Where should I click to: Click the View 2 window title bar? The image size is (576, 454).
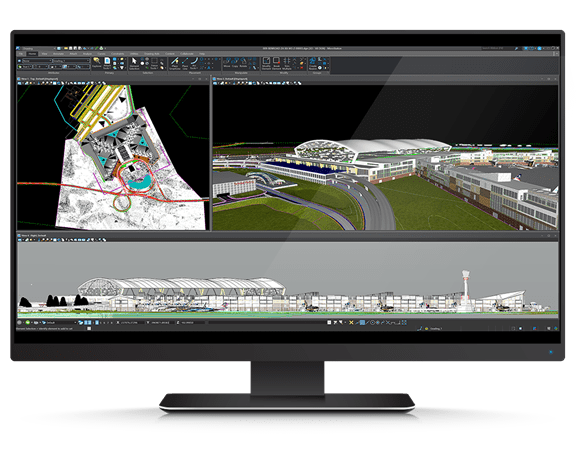[386, 79]
